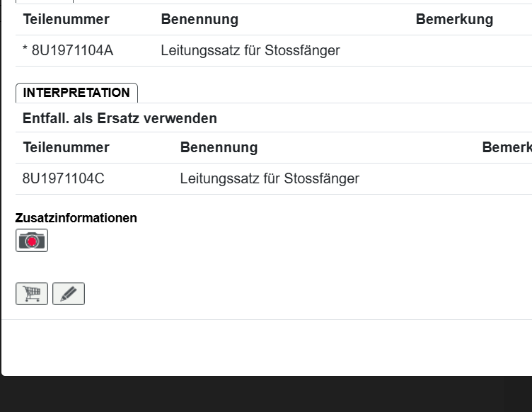Image resolution: width=532 pixels, height=412 pixels.
Task: Add part to shopping cart
Action: [x=32, y=294]
